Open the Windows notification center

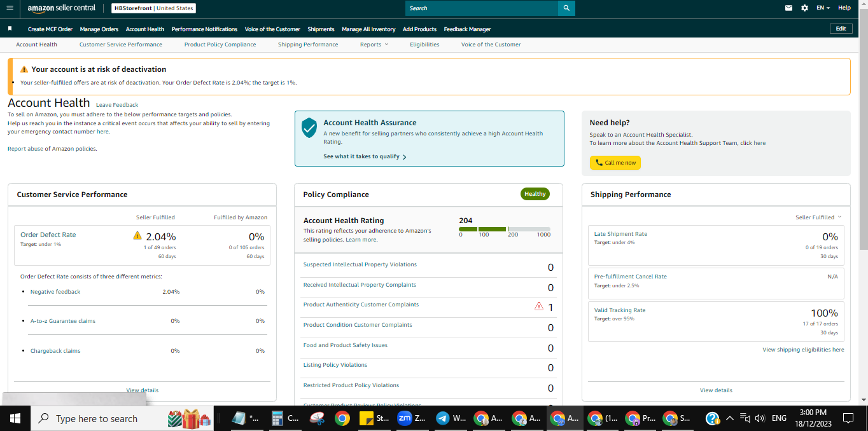click(x=848, y=418)
